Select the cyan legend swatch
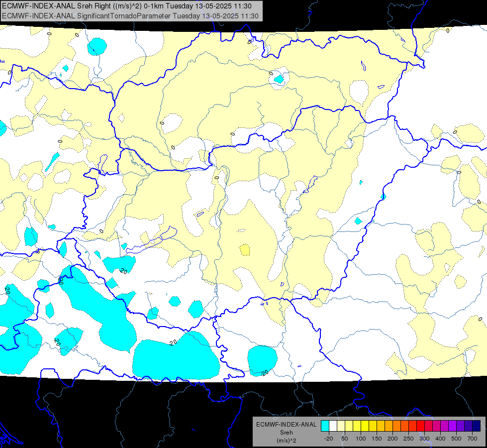 click(325, 426)
